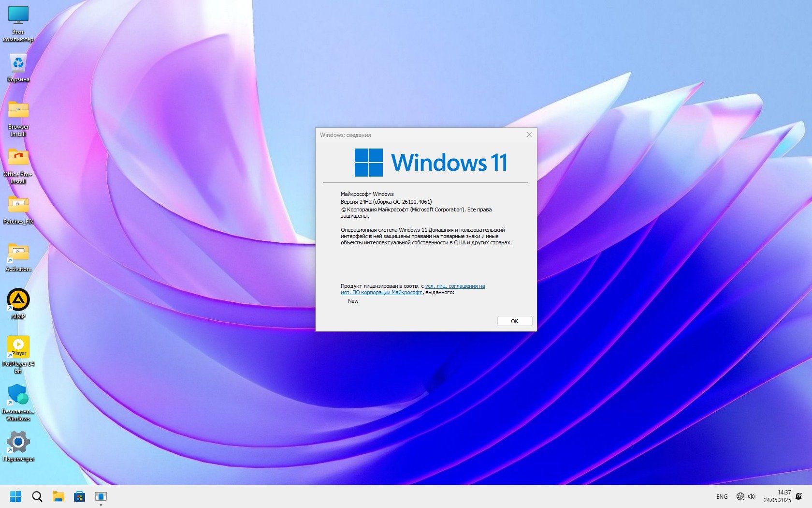The width and height of the screenshot is (812, 508).
Task: Confirm the dialog with OK
Action: [515, 321]
